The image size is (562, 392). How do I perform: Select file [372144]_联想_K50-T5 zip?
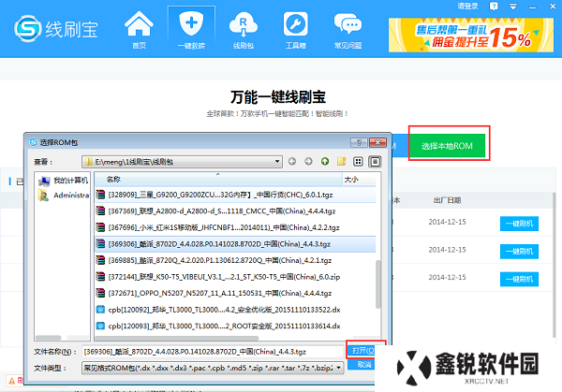pyautogui.click(x=235, y=277)
